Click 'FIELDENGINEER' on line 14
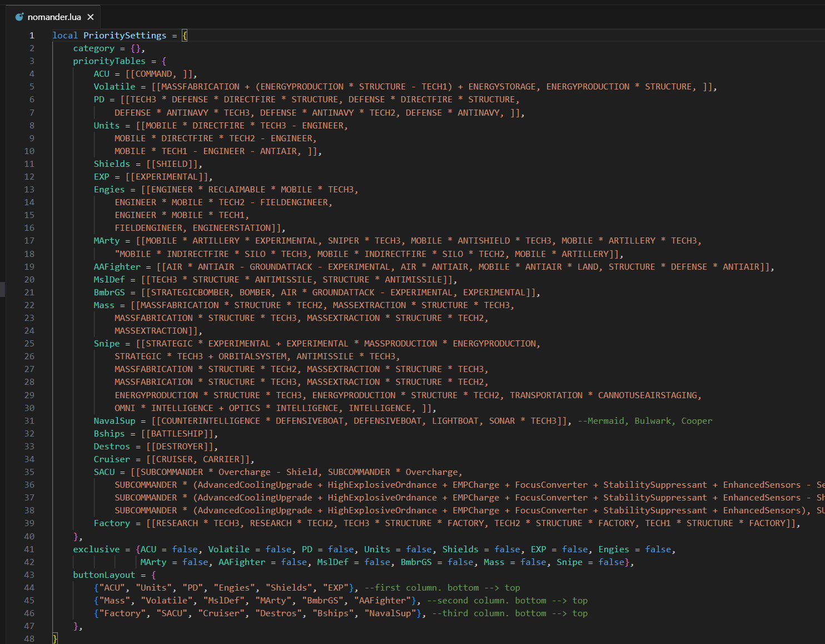The image size is (825, 644). click(x=294, y=202)
